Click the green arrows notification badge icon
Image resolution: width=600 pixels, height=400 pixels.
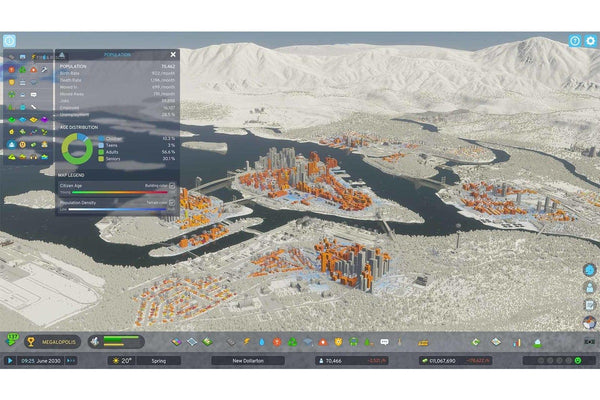pos(12,340)
